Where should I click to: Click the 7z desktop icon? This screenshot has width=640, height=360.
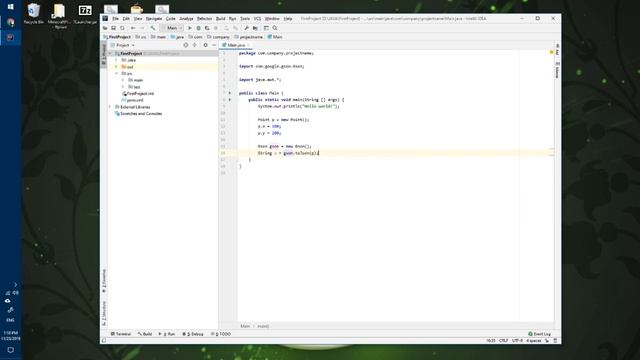85,13
